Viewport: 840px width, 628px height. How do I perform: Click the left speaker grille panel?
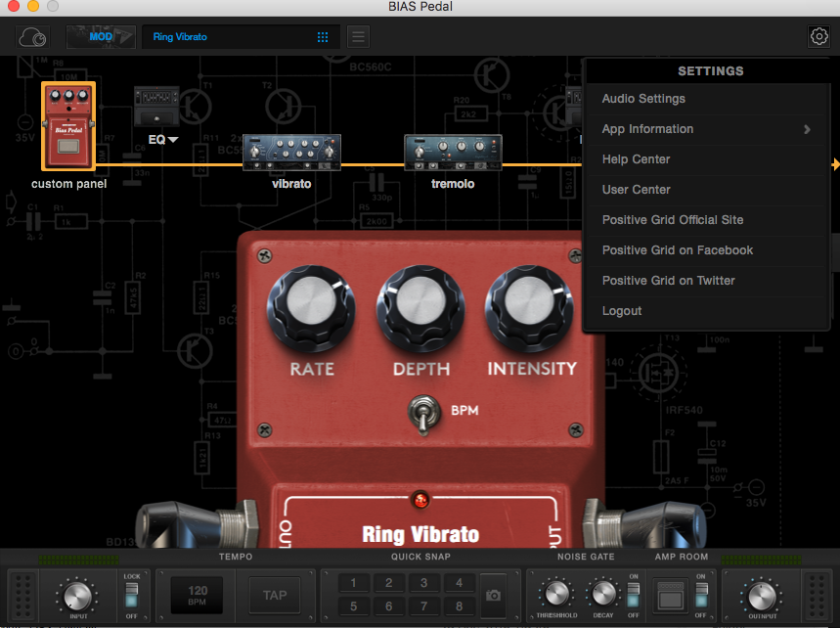click(x=22, y=595)
